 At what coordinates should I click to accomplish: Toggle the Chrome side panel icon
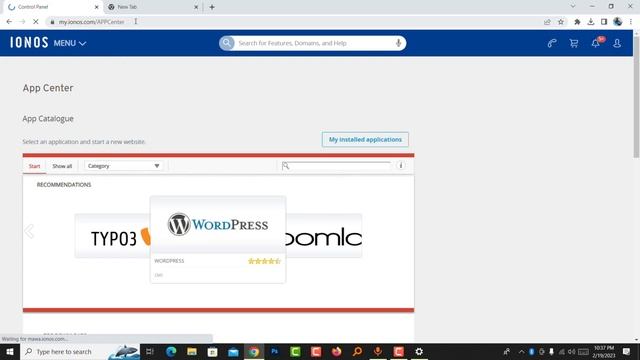pyautogui.click(x=604, y=22)
